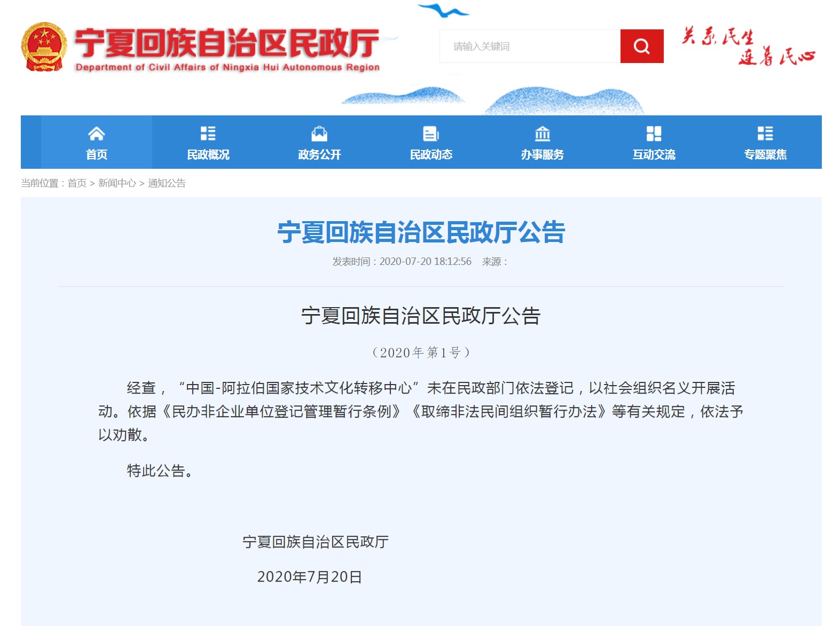Click the date 2020年7月20日
Image resolution: width=840 pixels, height=626 pixels.
point(309,577)
